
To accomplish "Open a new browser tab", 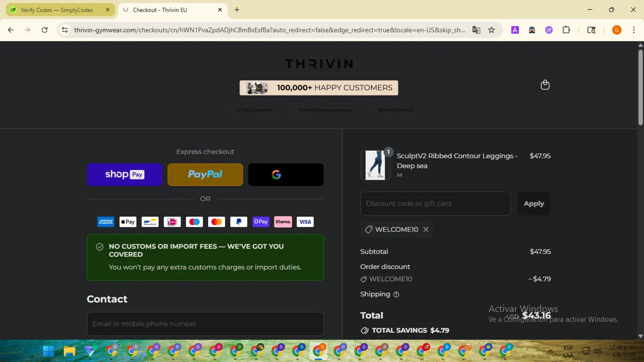I will (x=237, y=10).
